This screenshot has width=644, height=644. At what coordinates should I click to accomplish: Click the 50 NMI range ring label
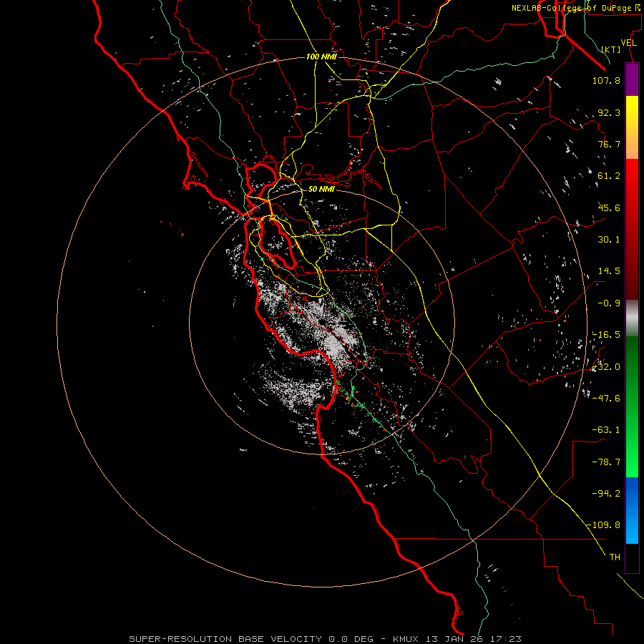(x=321, y=189)
